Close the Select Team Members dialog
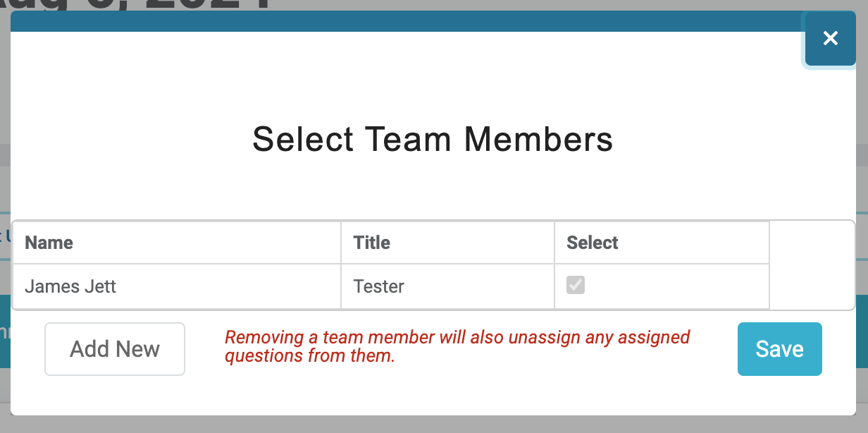 point(830,39)
